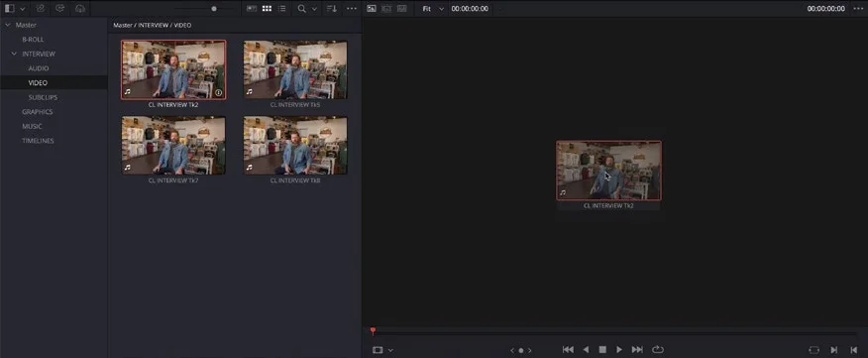Viewport: 868px width, 358px height.
Task: Click the viewer overlay mode icon
Action: pos(378,350)
